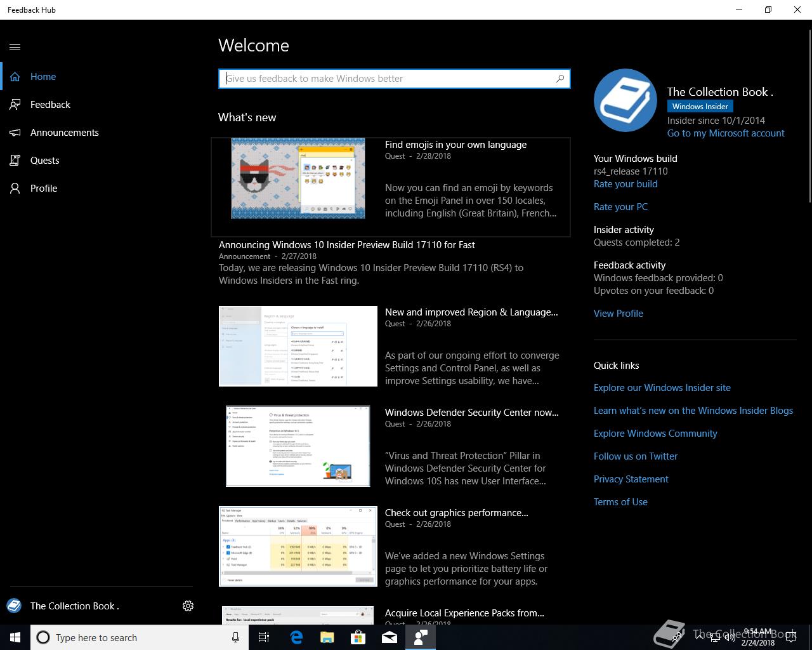The height and width of the screenshot is (650, 812).
Task: Click the search magnifier icon in feedback box
Action: [x=560, y=79]
